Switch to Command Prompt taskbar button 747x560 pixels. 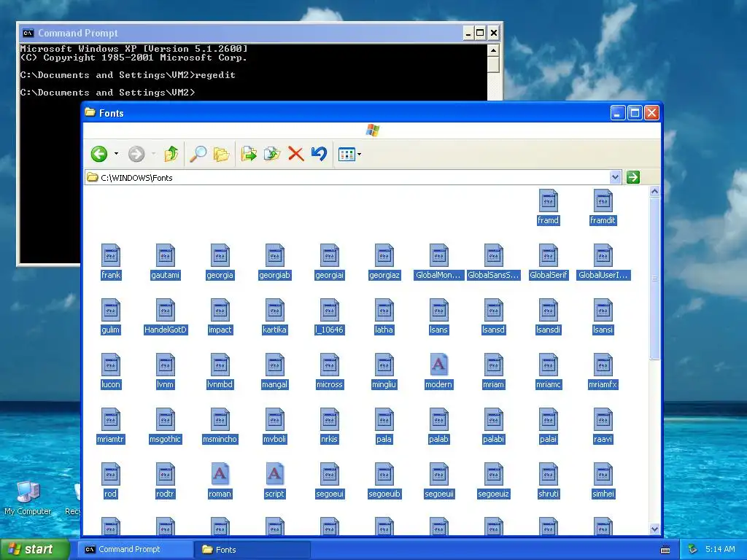(x=136, y=550)
